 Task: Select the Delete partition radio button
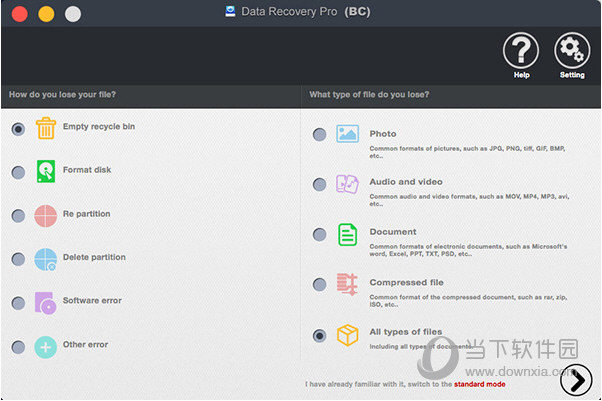coord(18,259)
